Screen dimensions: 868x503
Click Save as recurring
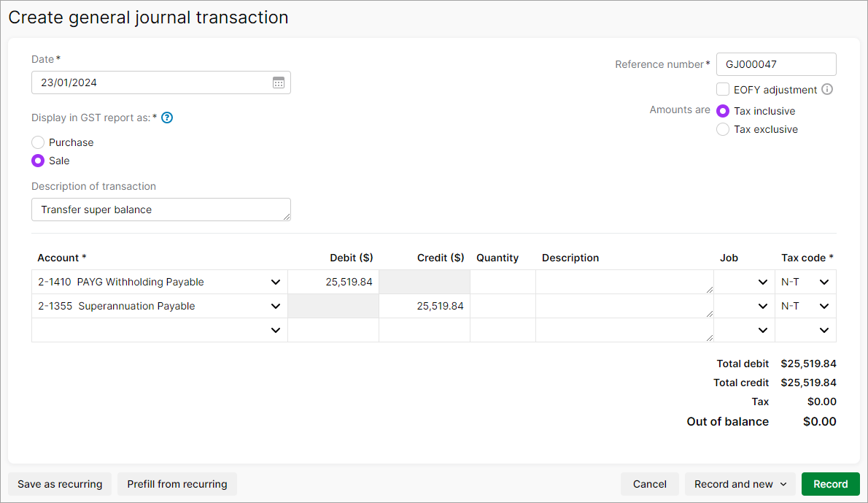pyautogui.click(x=59, y=484)
